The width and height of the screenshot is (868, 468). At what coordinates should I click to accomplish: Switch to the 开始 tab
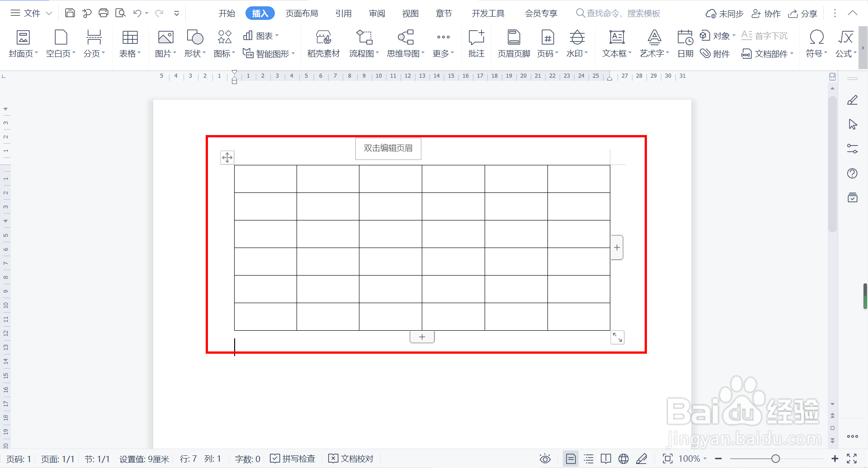[x=227, y=14]
